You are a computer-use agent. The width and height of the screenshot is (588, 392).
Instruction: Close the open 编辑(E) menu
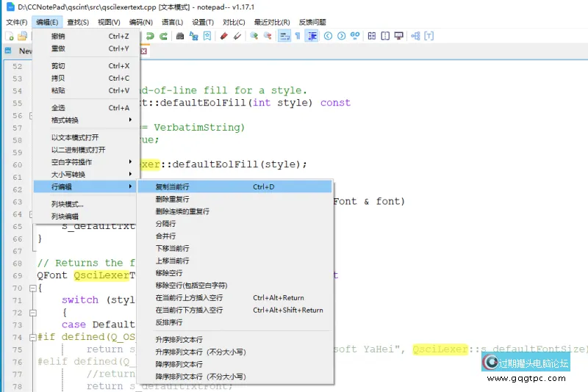[47, 23]
